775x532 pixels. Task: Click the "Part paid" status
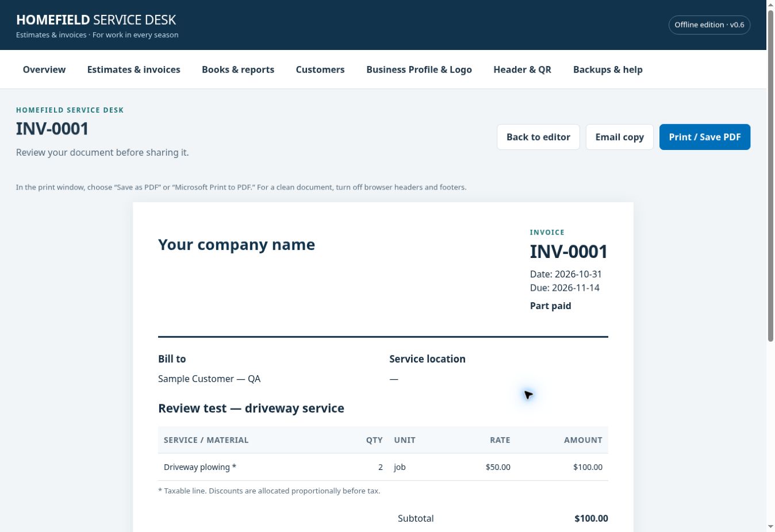pyautogui.click(x=550, y=306)
